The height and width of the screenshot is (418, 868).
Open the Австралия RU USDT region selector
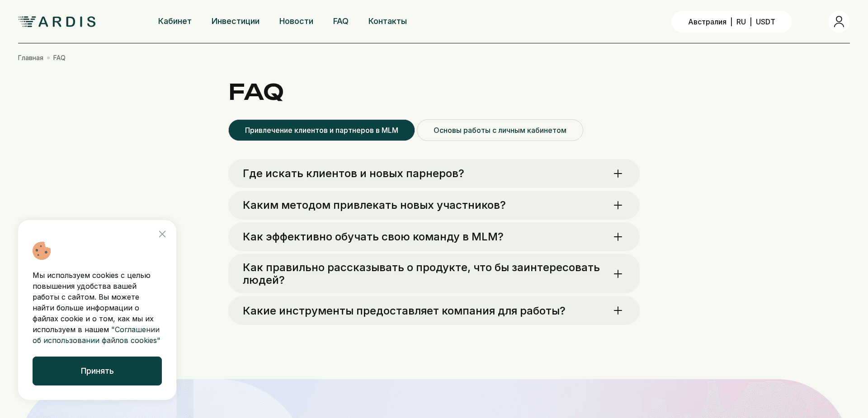click(x=731, y=22)
